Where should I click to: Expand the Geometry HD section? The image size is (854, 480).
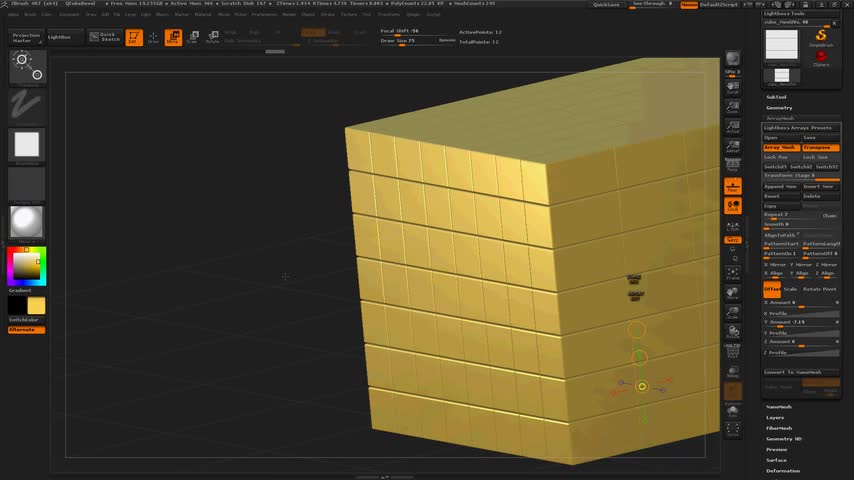tap(784, 439)
